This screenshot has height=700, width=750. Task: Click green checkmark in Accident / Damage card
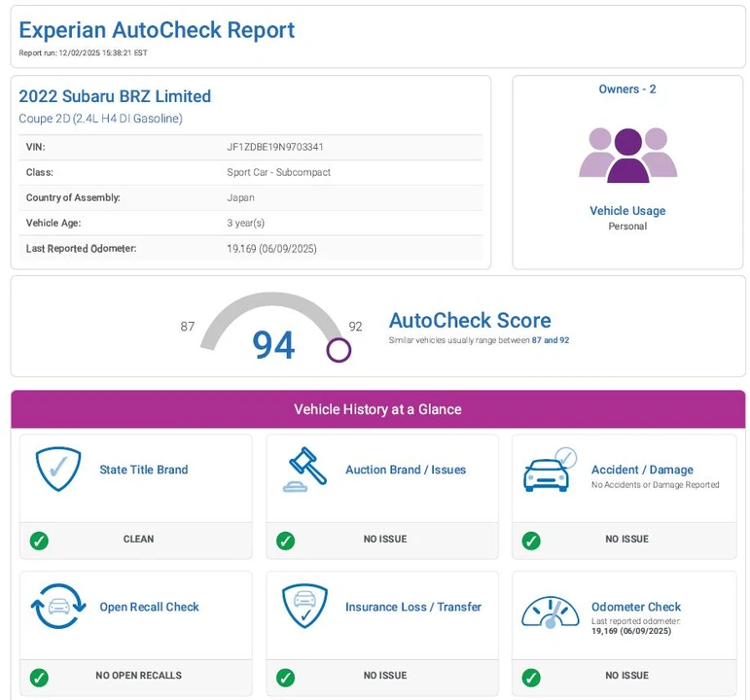click(x=531, y=541)
